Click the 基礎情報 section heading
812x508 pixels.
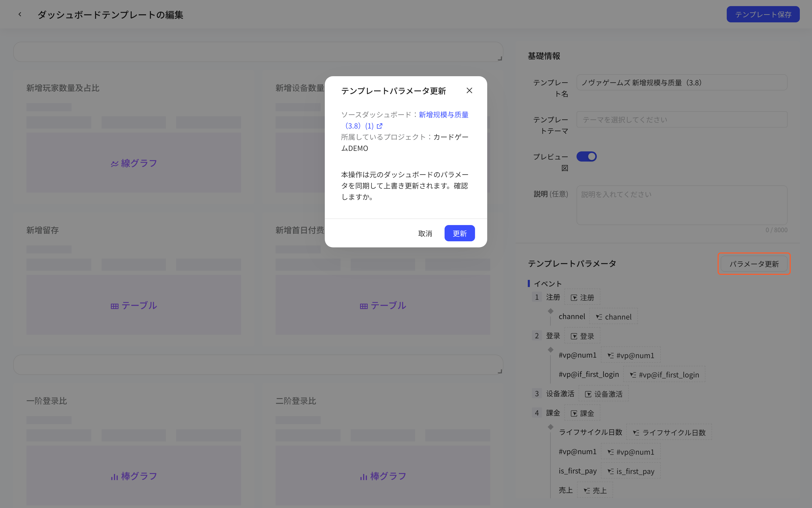544,56
